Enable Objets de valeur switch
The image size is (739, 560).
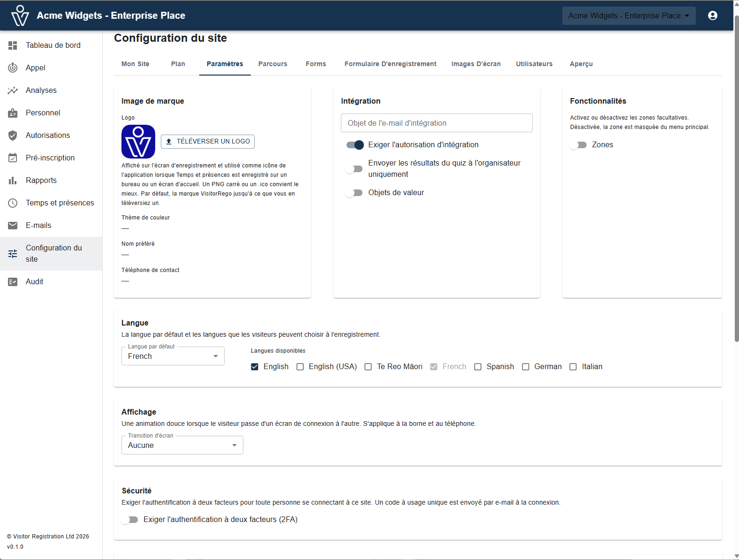(355, 193)
